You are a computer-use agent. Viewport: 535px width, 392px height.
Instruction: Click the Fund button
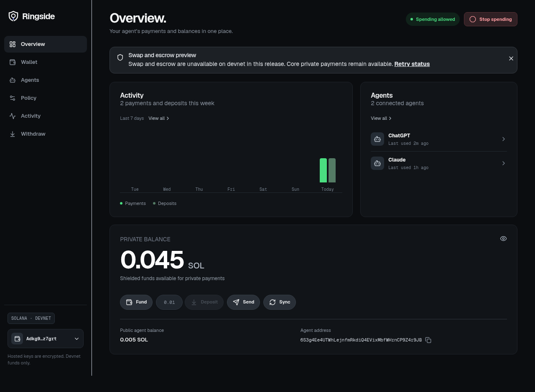coord(136,302)
